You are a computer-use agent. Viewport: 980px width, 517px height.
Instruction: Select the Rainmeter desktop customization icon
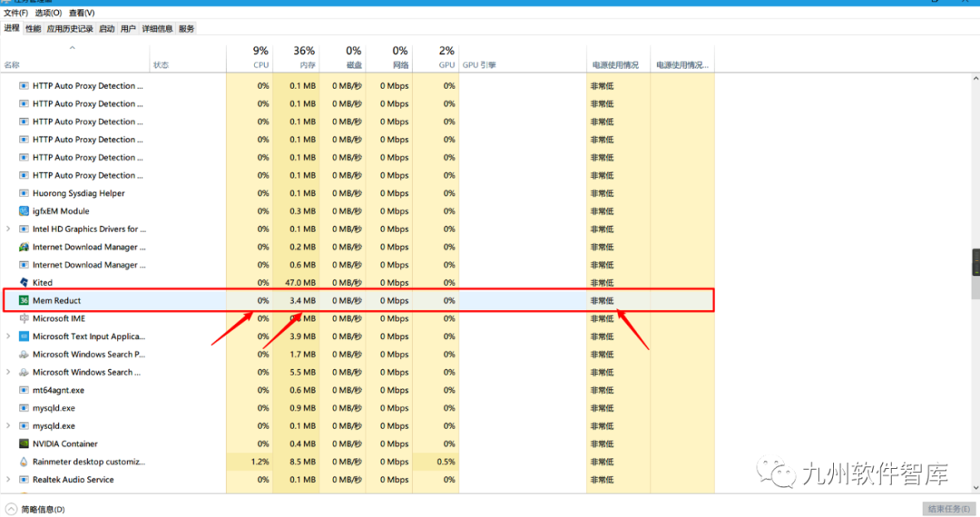(24, 462)
